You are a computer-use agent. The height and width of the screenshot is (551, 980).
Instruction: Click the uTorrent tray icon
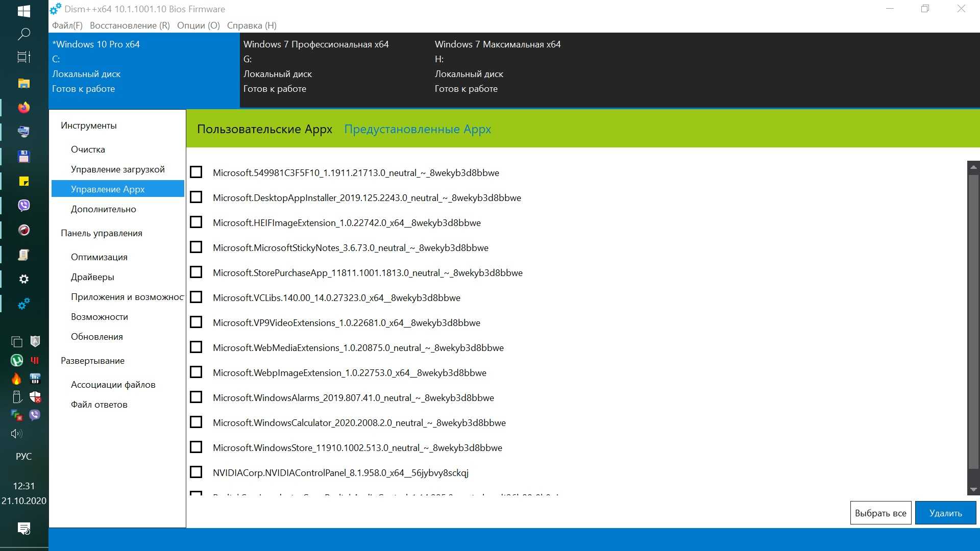click(16, 360)
